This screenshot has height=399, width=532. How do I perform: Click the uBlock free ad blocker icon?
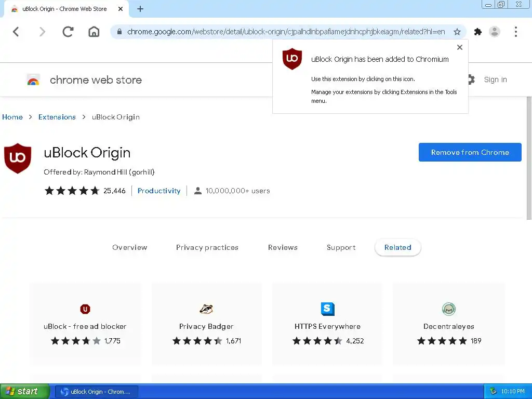coord(85,309)
